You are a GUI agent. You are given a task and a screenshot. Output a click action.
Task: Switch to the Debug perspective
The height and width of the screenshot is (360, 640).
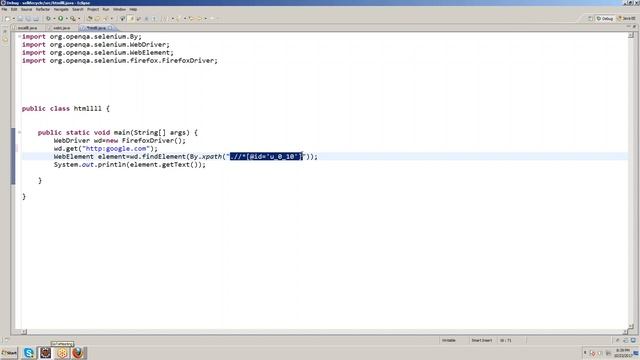(x=605, y=18)
